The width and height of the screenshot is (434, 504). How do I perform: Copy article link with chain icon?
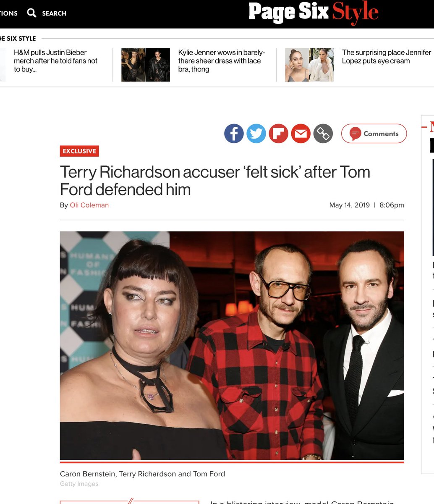[323, 134]
